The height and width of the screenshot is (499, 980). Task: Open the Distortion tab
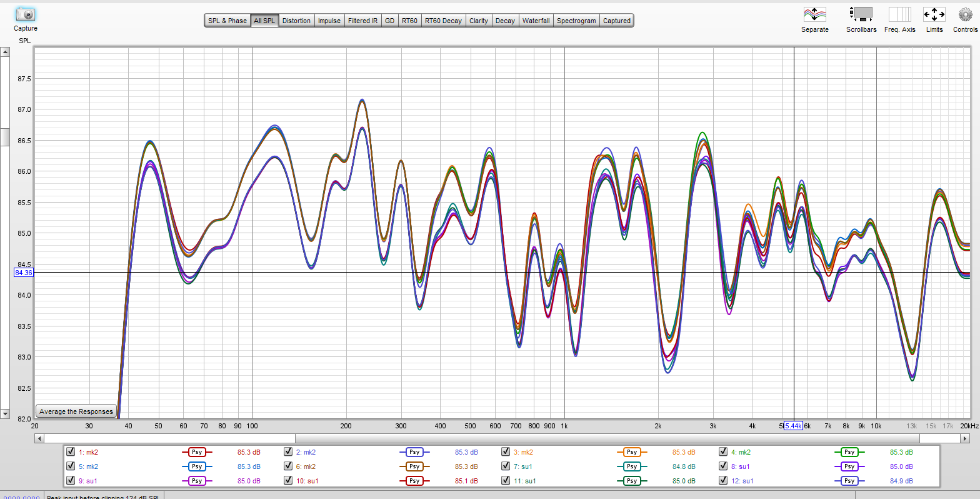coord(296,21)
